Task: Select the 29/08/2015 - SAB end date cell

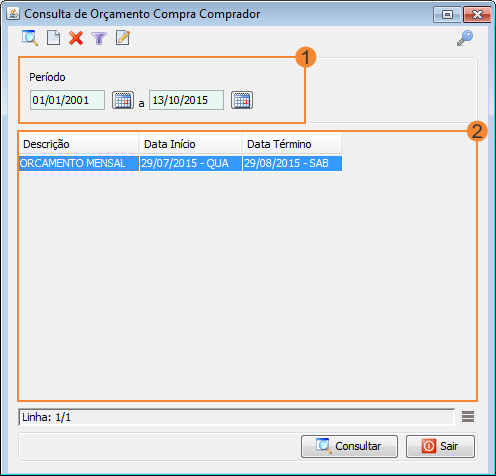Action: pos(292,163)
